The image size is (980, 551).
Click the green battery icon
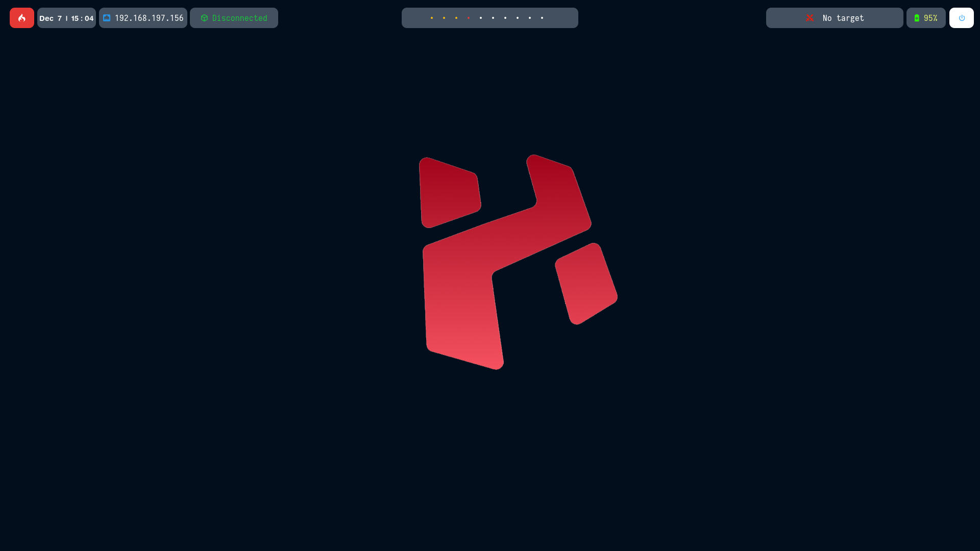pos(917,18)
